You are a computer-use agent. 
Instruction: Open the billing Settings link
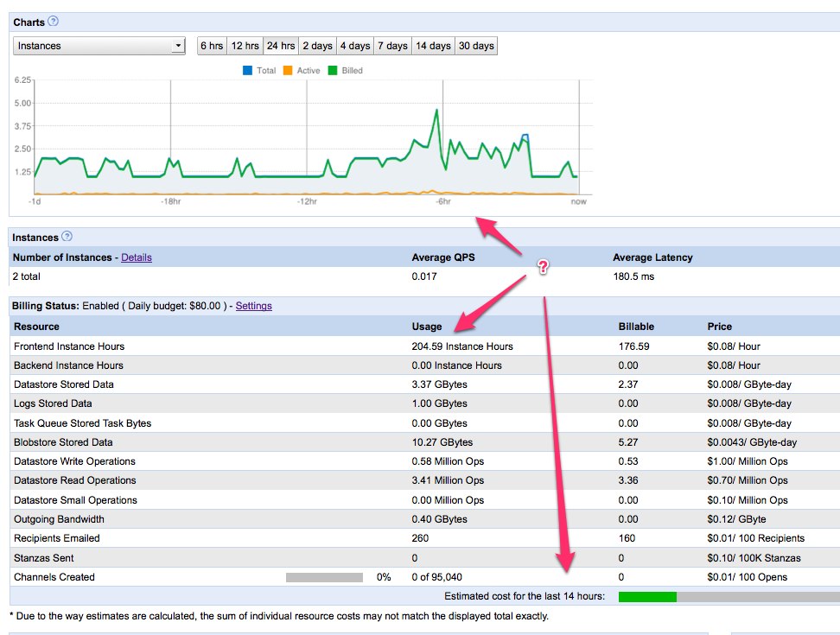(253, 306)
